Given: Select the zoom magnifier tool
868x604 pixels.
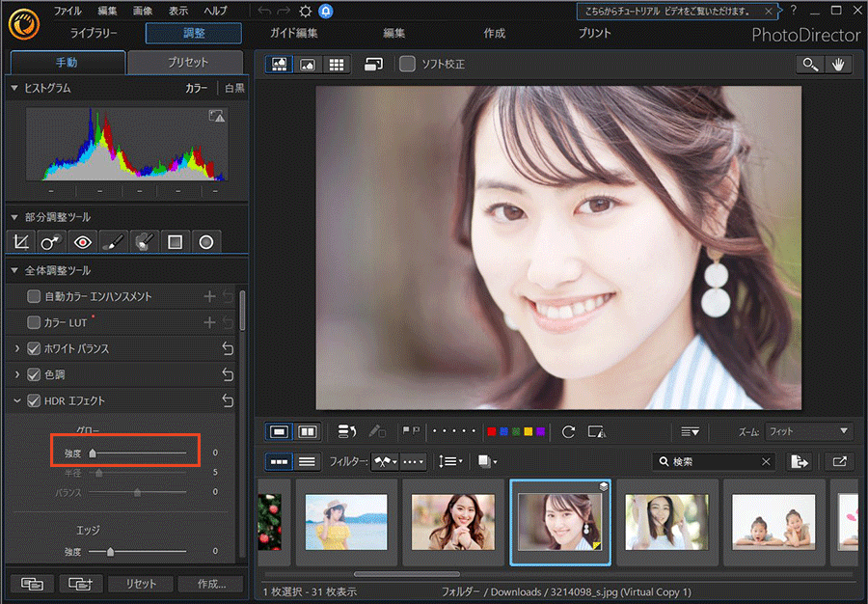Looking at the screenshot, I should 810,65.
